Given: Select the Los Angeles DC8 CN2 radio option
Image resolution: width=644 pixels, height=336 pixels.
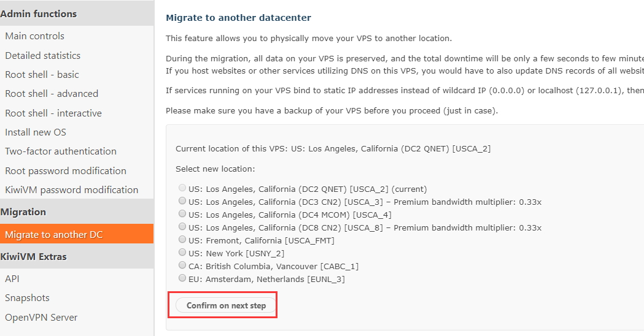Looking at the screenshot, I should click(182, 227).
